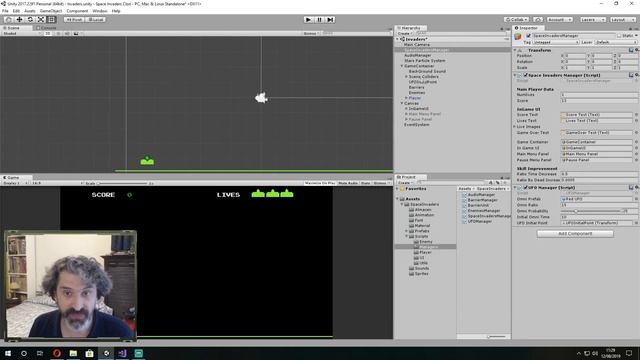Open the Shaded draw mode dropdown
The image size is (640, 360).
pos(21,33)
